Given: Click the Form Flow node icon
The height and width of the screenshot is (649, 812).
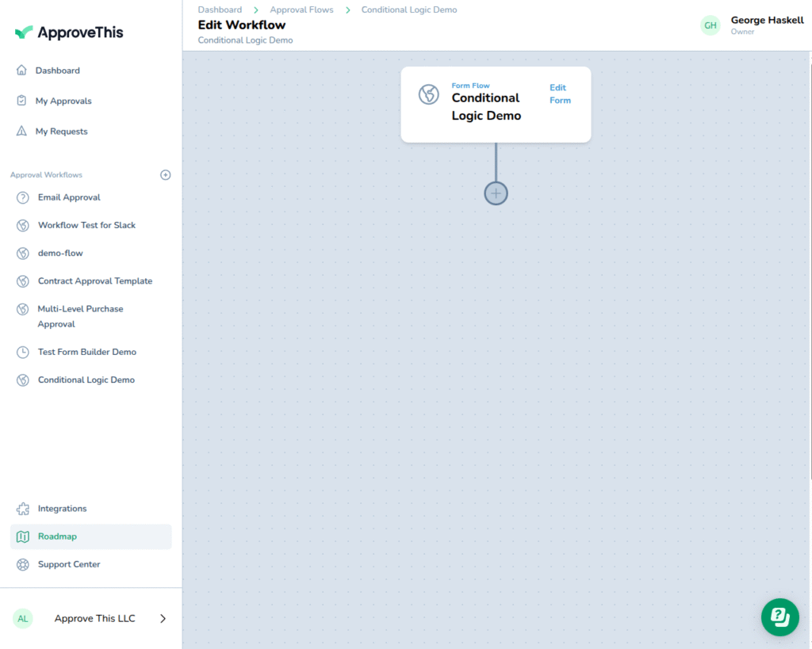Looking at the screenshot, I should click(x=429, y=94).
